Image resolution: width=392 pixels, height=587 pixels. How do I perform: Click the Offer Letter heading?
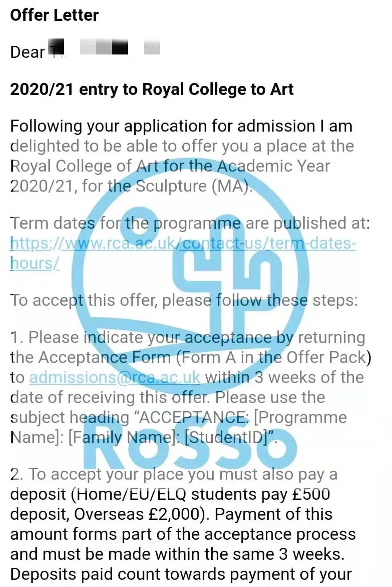coord(54,15)
